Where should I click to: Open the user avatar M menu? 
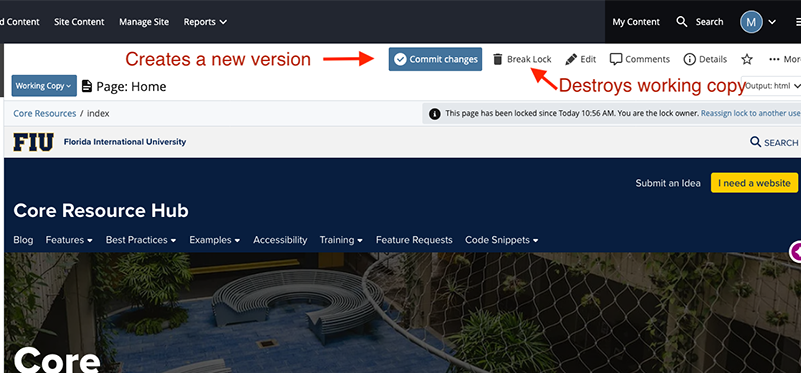[751, 22]
